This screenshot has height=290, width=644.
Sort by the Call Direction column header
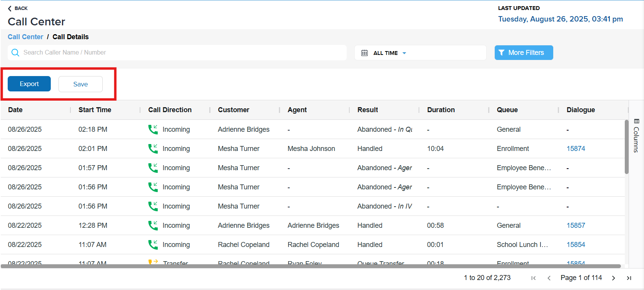click(x=170, y=110)
